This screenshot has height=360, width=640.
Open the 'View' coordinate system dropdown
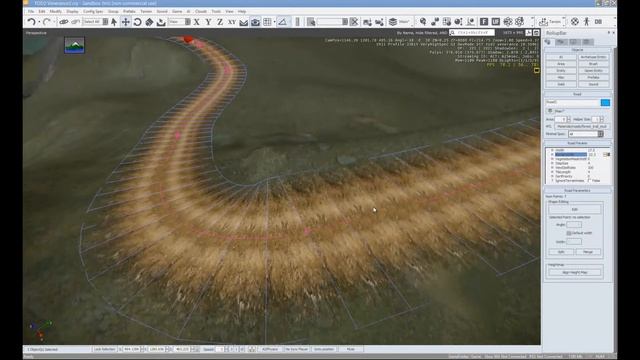pos(180,22)
